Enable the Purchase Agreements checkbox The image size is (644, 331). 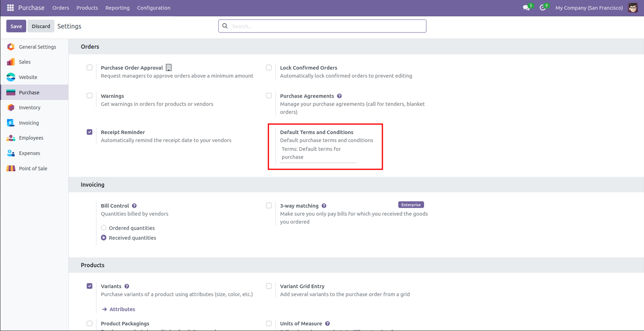click(269, 96)
